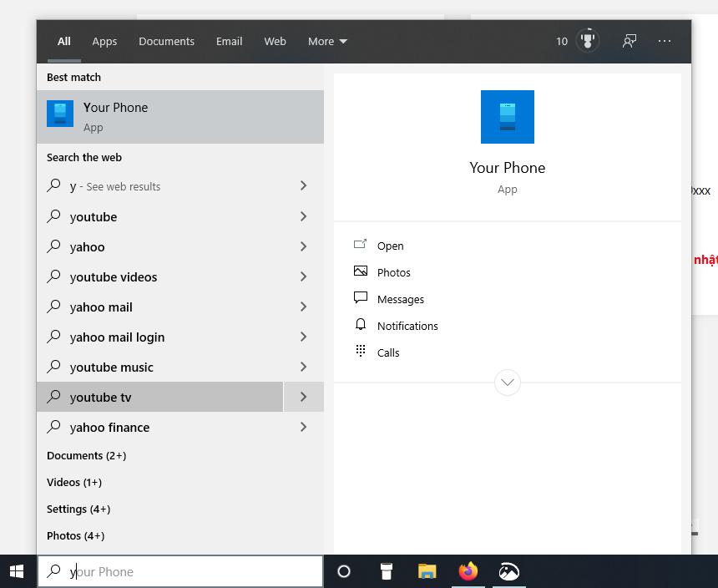The height and width of the screenshot is (588, 718).
Task: Click the Cortana circle icon on taskbar
Action: click(x=344, y=571)
